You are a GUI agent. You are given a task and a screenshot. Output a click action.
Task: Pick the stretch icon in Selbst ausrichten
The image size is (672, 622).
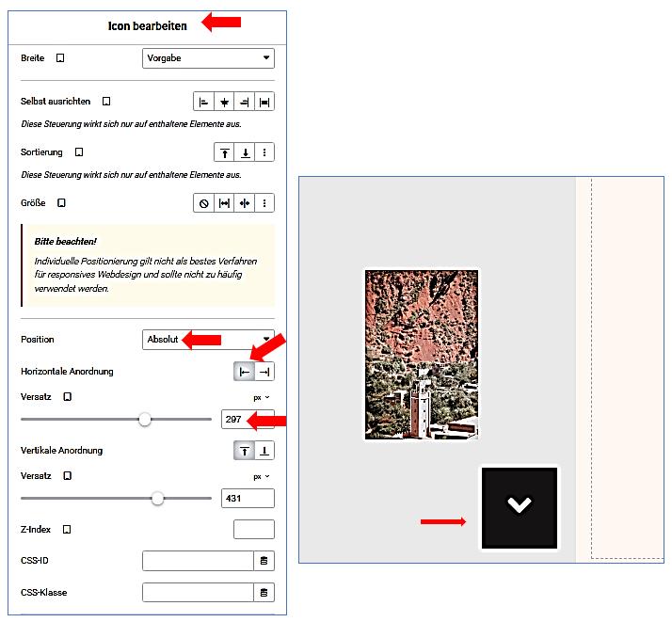(264, 102)
